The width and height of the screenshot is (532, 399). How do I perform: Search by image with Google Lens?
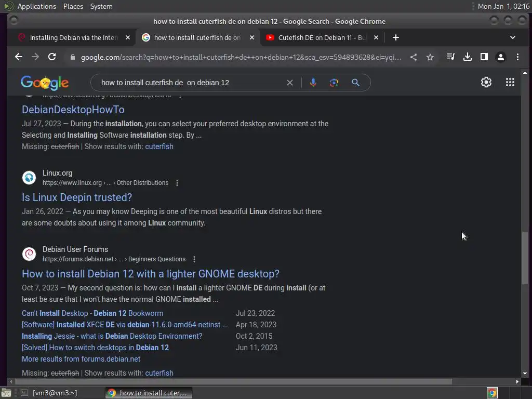pyautogui.click(x=334, y=83)
